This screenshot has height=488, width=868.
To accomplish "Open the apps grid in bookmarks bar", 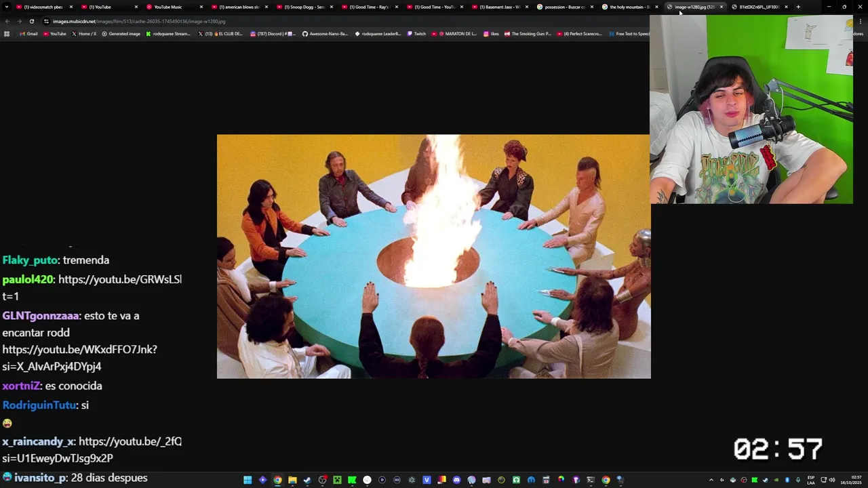I will tap(7, 34).
